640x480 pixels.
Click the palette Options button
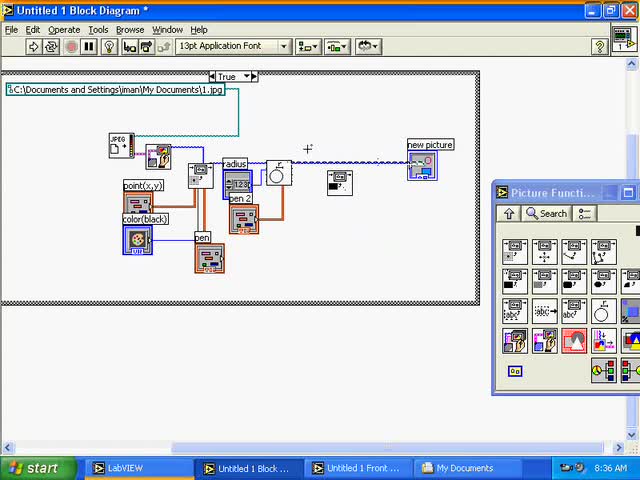584,213
